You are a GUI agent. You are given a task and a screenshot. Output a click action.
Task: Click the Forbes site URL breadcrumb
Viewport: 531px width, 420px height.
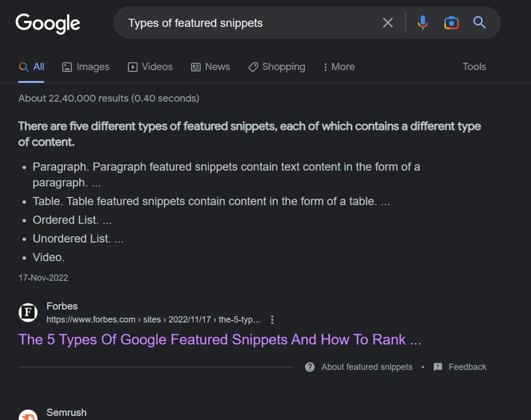tap(153, 319)
